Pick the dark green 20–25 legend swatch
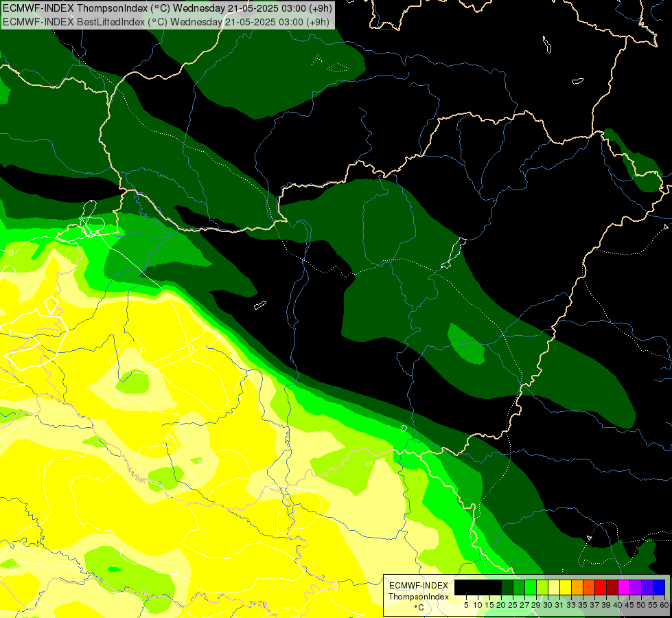Viewport: 672px width, 618px height. [507, 587]
